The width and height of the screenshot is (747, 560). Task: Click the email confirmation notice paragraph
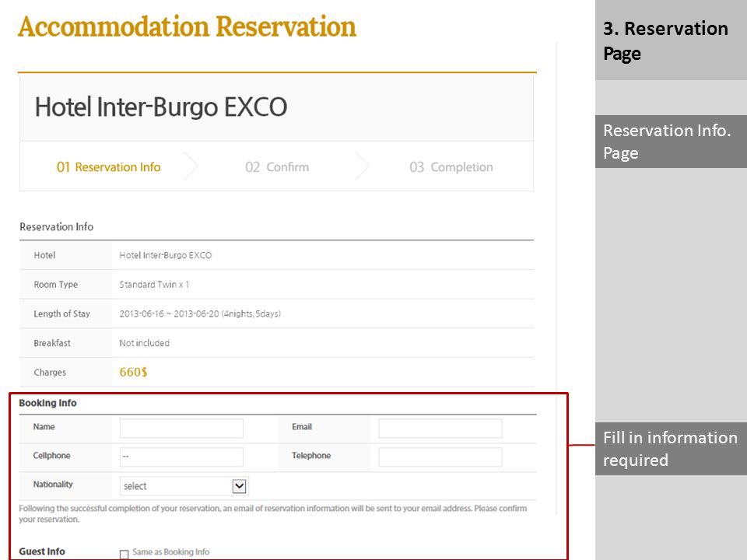272,514
